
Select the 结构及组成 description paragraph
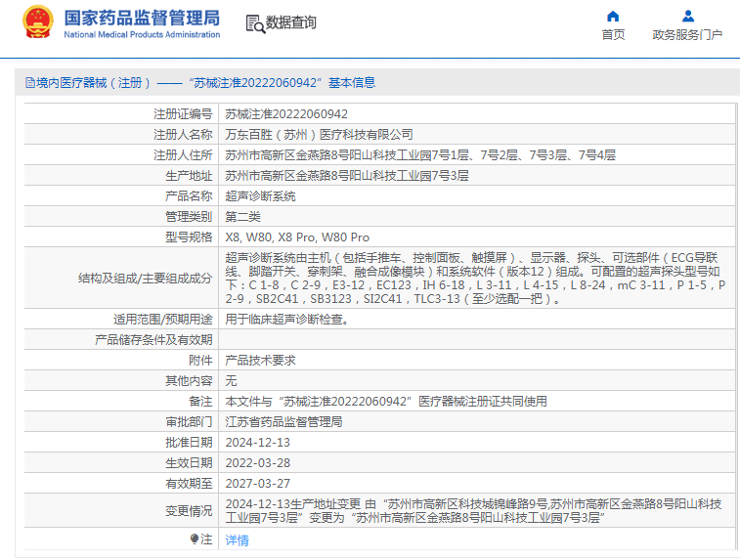click(x=475, y=278)
